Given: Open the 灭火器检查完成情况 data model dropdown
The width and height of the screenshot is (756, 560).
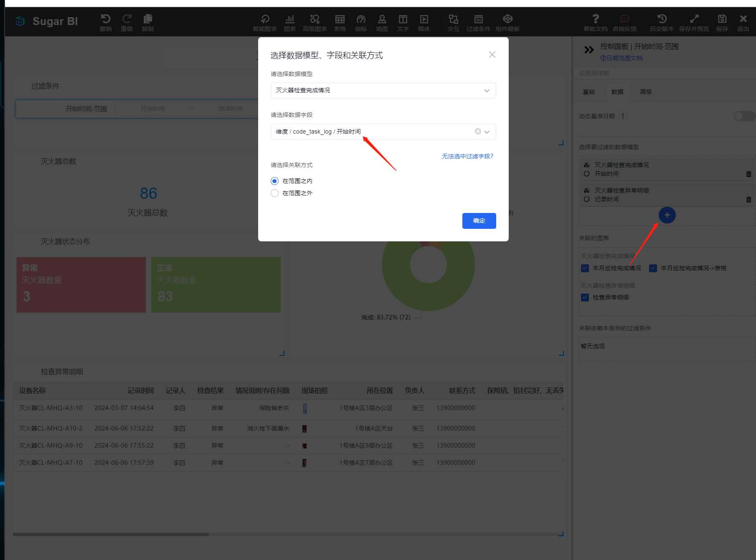Looking at the screenshot, I should 383,91.
